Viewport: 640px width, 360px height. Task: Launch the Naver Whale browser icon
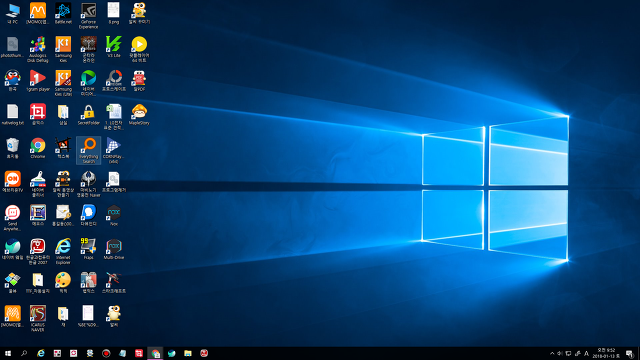pos(13,249)
